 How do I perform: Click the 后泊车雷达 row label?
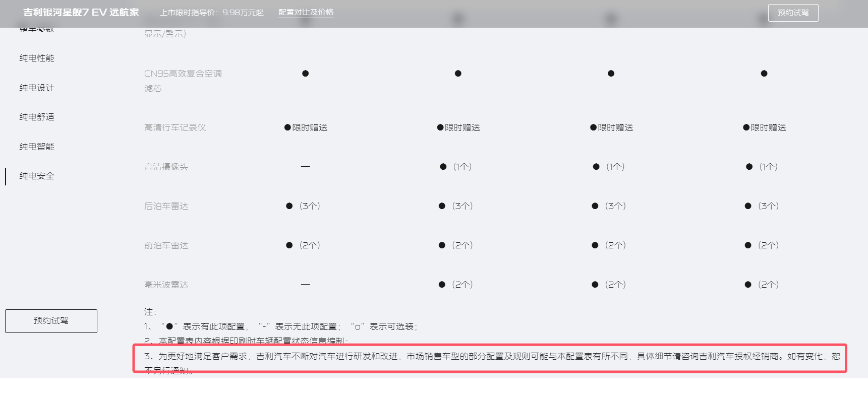point(166,206)
